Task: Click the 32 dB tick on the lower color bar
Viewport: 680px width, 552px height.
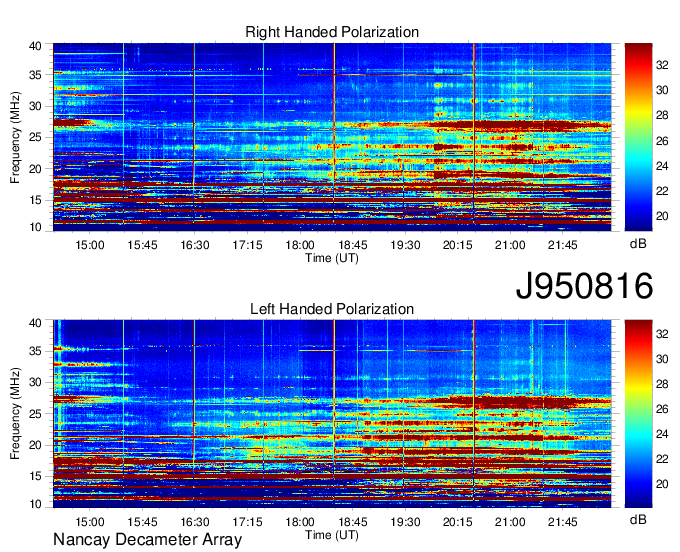Action: [662, 334]
